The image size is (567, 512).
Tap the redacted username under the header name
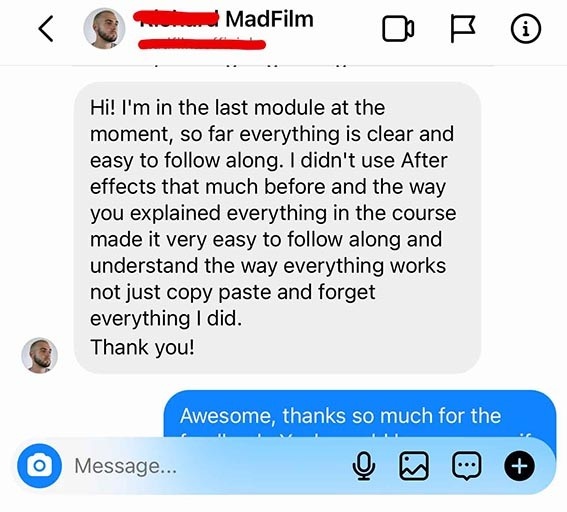click(x=202, y=43)
